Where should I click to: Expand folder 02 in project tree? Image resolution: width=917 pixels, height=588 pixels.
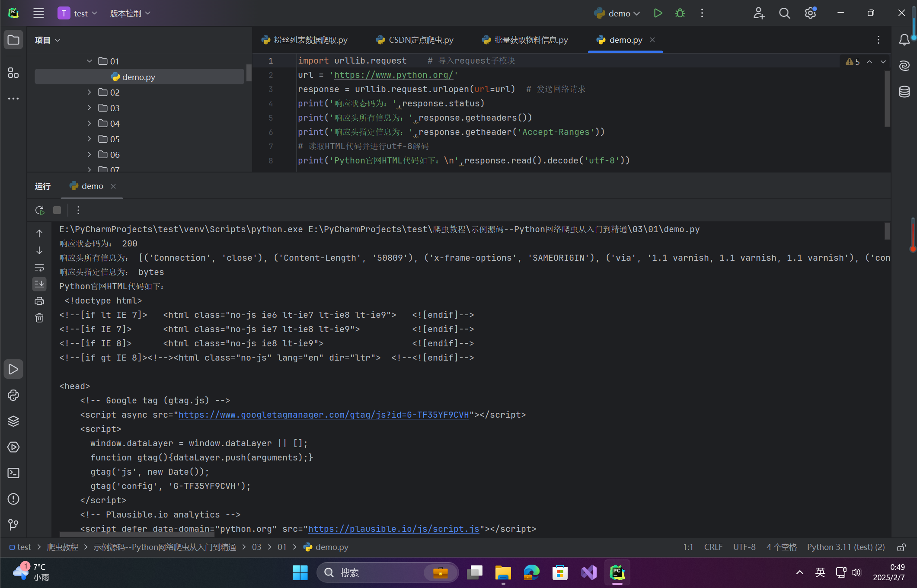click(x=89, y=93)
